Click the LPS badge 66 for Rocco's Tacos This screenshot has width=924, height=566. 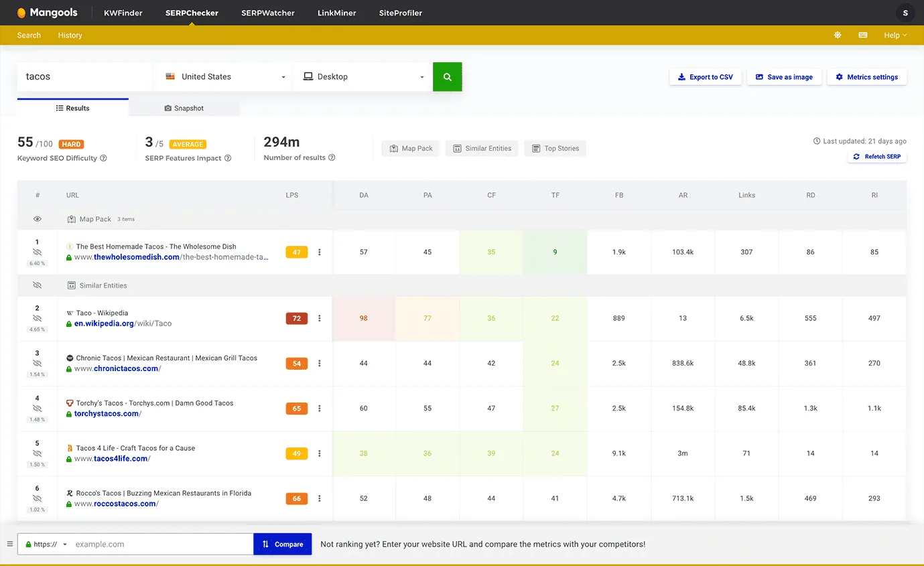coord(296,498)
